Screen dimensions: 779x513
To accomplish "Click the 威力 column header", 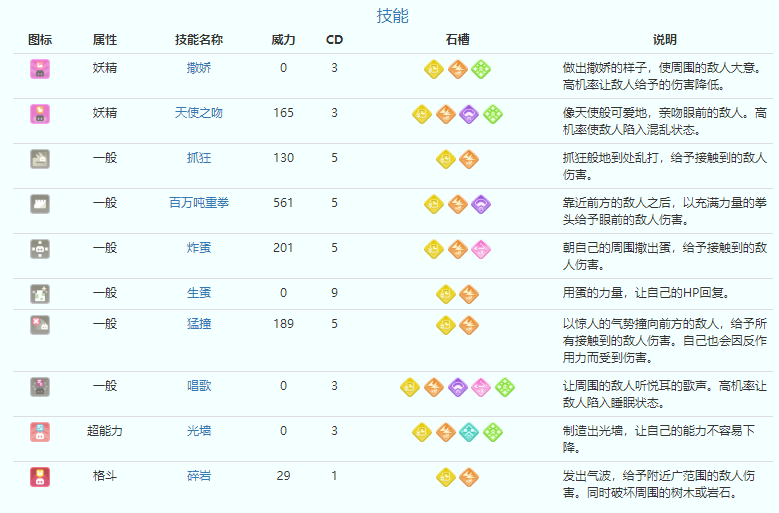I will [283, 40].
